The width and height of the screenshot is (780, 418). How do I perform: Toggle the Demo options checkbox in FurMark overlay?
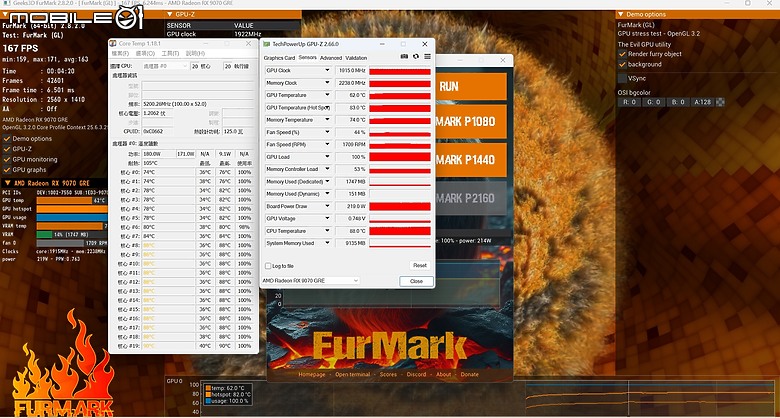click(7, 139)
